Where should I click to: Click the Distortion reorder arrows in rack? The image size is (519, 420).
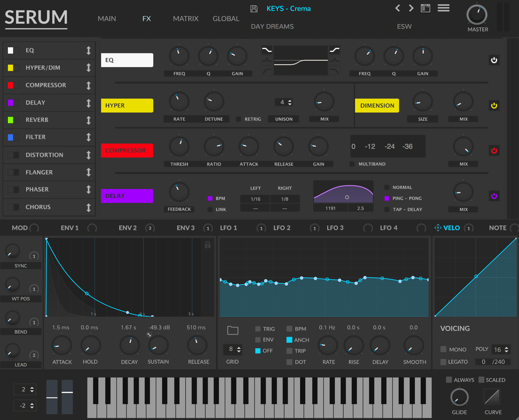tap(89, 155)
